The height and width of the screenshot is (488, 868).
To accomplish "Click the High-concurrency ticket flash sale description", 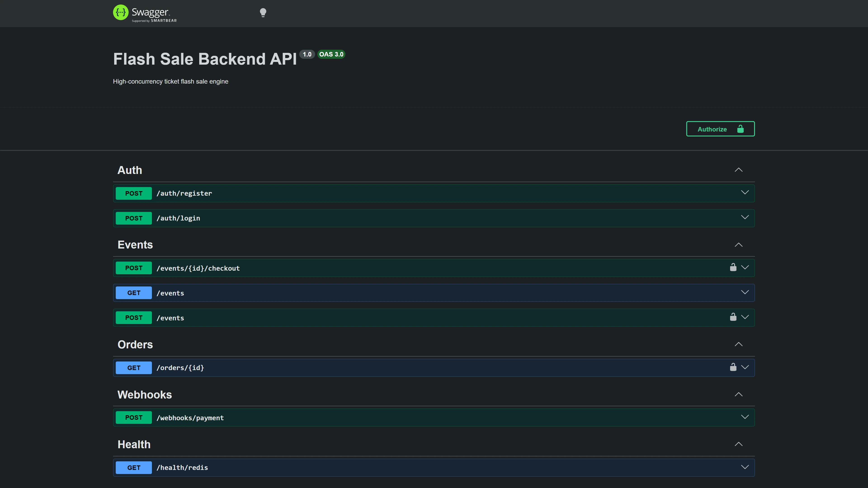I will [170, 82].
